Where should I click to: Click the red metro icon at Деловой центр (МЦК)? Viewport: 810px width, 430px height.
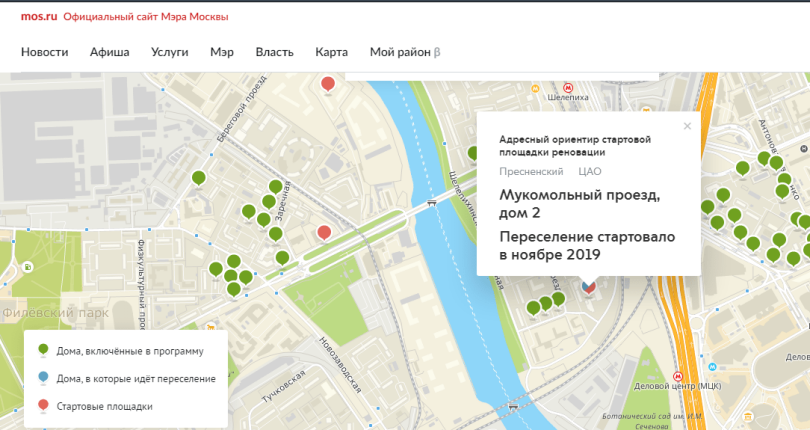click(x=677, y=376)
